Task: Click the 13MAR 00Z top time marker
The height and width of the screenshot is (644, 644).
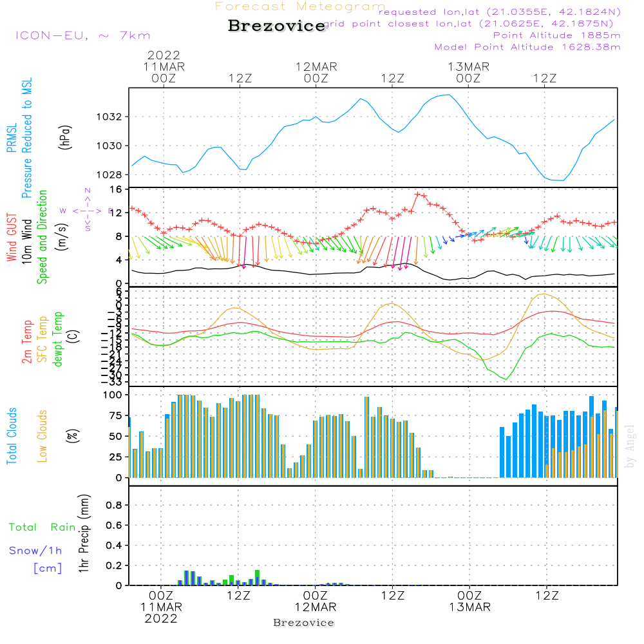Action: 469,72
